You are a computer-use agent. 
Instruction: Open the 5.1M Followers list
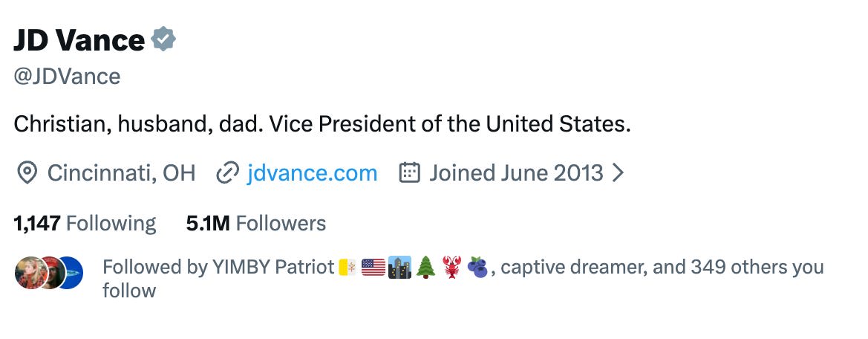pyautogui.click(x=256, y=223)
